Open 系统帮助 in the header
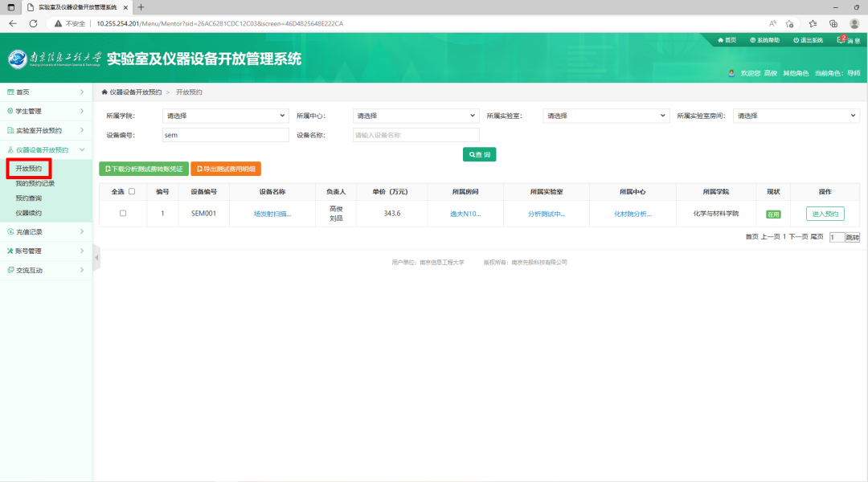 click(764, 40)
